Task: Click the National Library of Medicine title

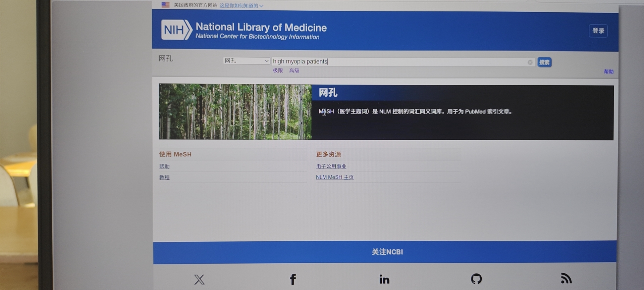Action: click(x=261, y=27)
